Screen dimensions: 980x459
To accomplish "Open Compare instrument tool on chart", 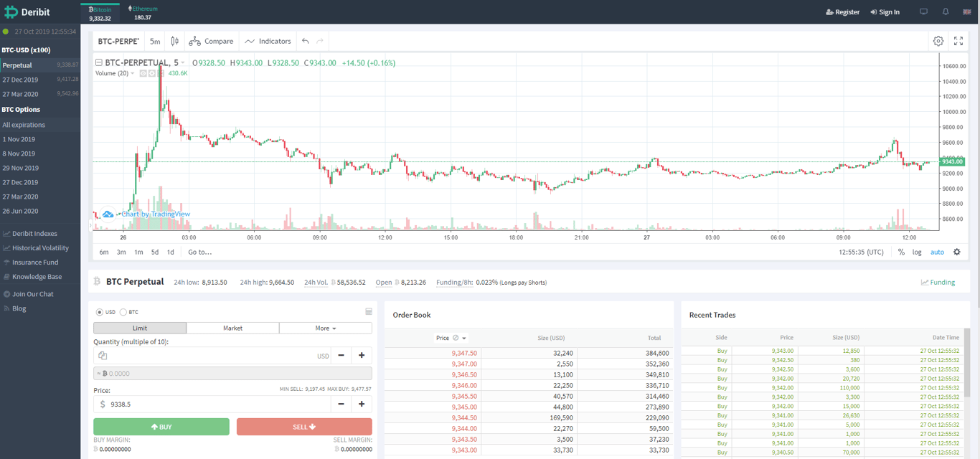I will 211,41.
